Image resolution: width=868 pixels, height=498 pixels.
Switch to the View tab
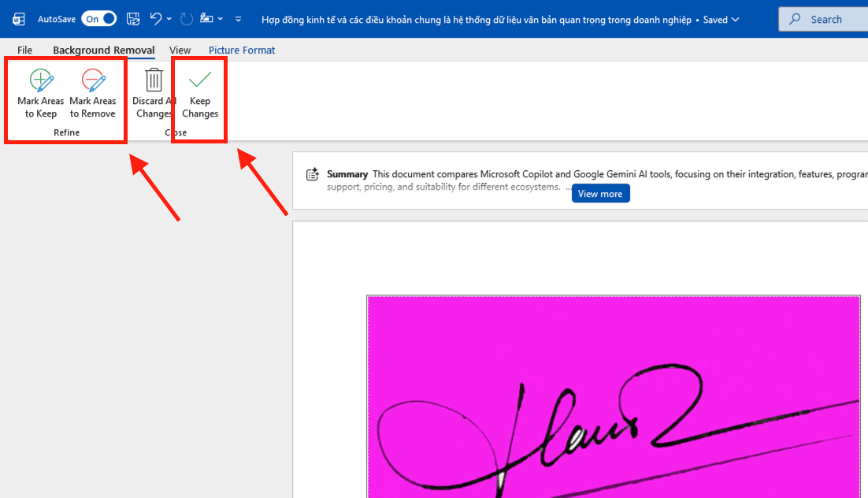point(180,50)
